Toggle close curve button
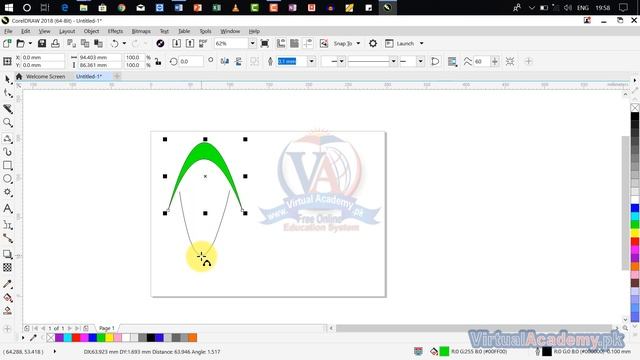This screenshot has width=640, height=360. tap(435, 61)
